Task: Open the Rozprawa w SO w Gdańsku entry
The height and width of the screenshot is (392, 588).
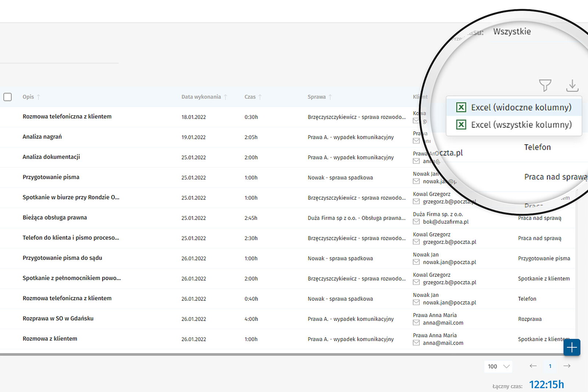Action: 58,319
